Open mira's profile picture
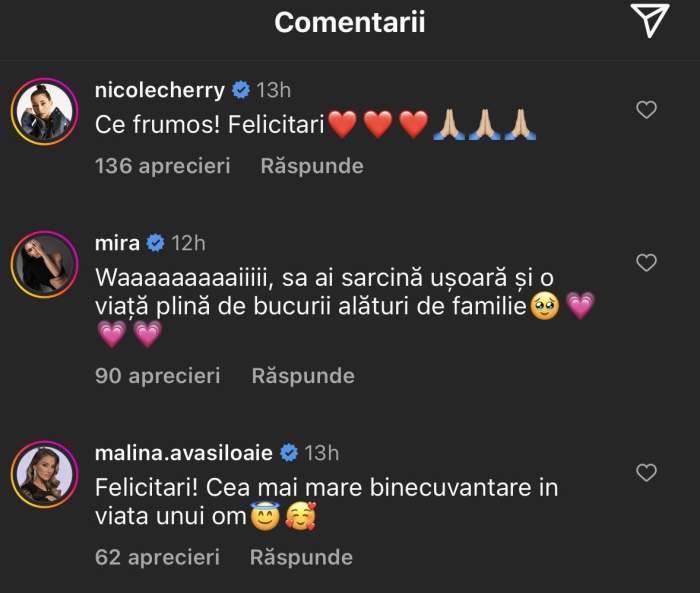This screenshot has width=700, height=593. coord(44,264)
